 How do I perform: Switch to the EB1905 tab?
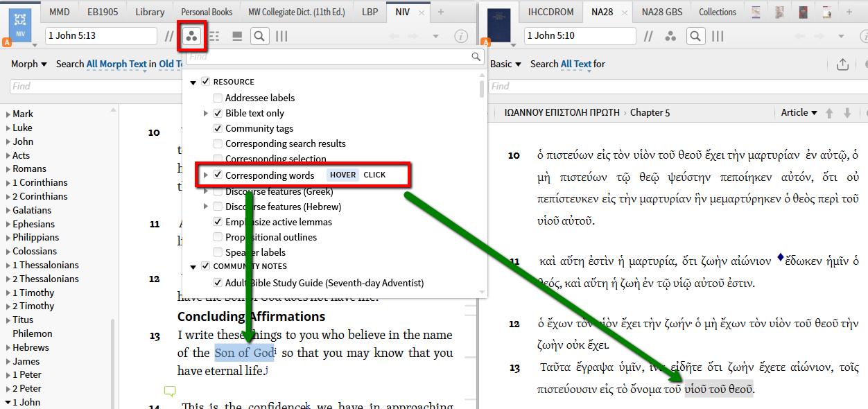tap(102, 12)
